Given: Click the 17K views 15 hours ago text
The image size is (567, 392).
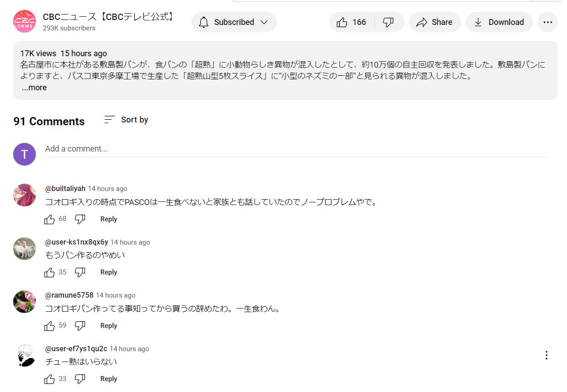Looking at the screenshot, I should [x=64, y=54].
